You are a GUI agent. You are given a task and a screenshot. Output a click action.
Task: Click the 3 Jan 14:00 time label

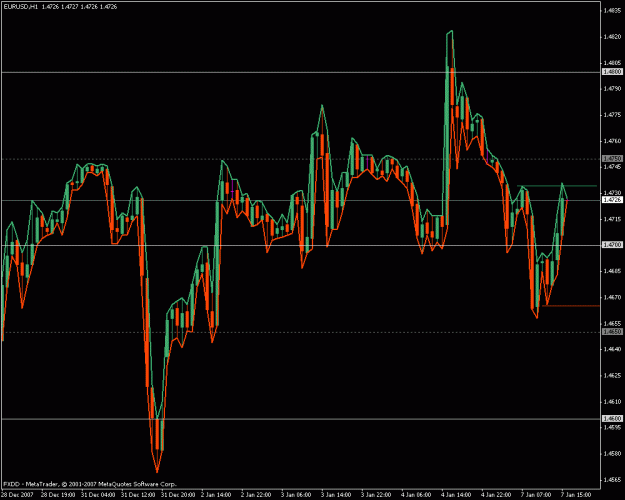coord(337,495)
